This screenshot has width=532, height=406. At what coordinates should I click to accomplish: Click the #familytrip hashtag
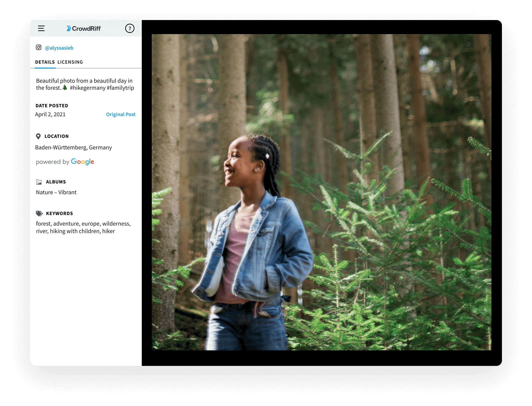click(120, 88)
